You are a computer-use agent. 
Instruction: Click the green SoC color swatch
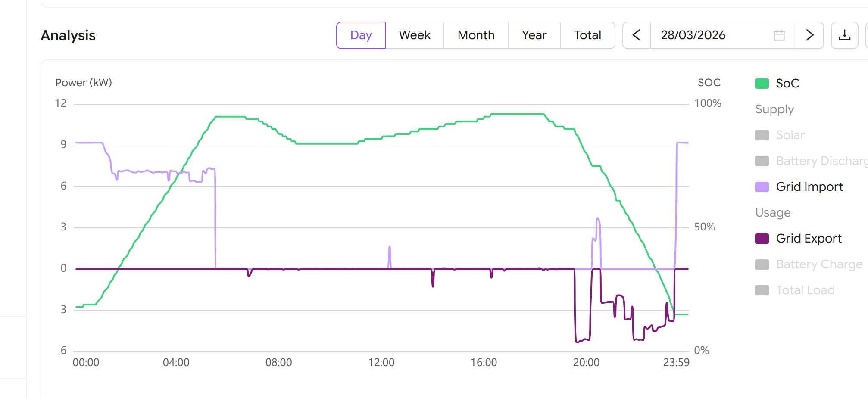coord(762,84)
